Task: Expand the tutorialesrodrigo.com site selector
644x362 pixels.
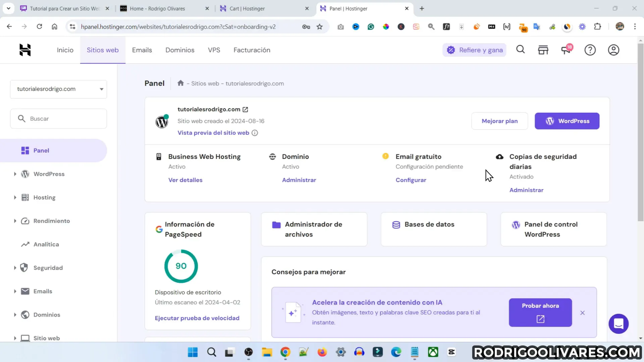Action: 58,89
